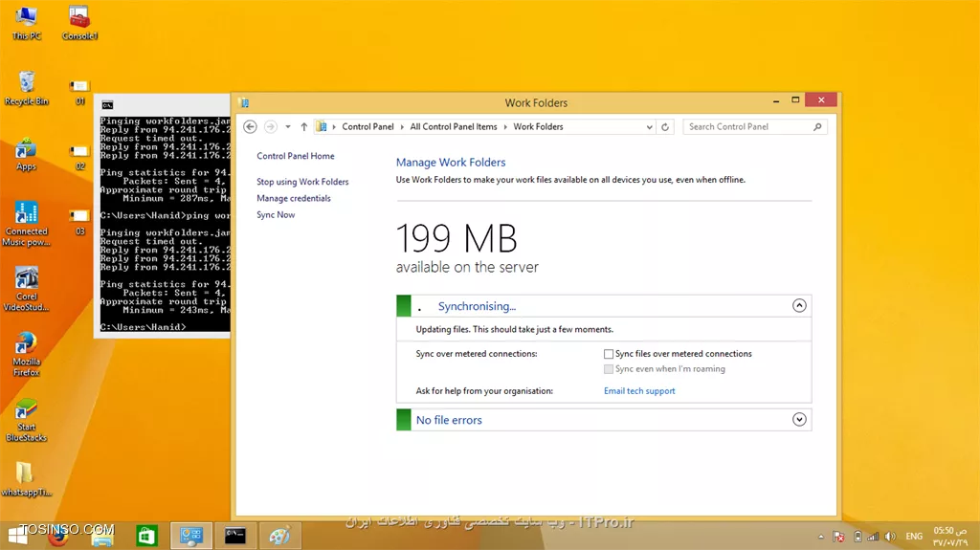Click the No file errors heading
980x550 pixels.
coord(449,420)
